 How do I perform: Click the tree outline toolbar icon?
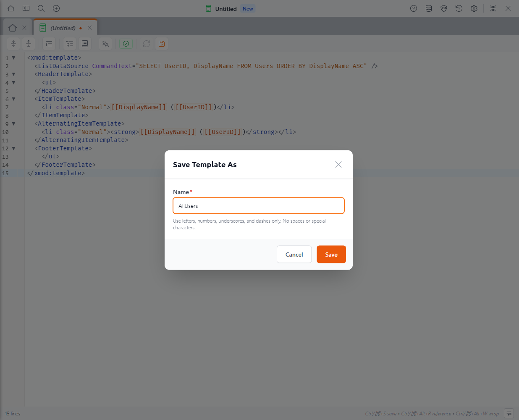click(70, 44)
